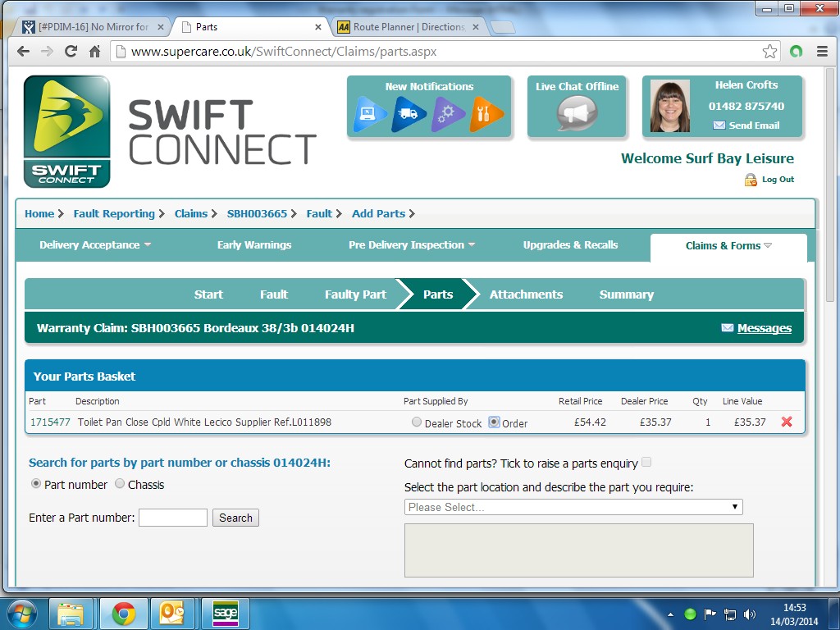The height and width of the screenshot is (630, 840).
Task: Open the Chrome menu hamburger icon
Action: click(x=822, y=52)
